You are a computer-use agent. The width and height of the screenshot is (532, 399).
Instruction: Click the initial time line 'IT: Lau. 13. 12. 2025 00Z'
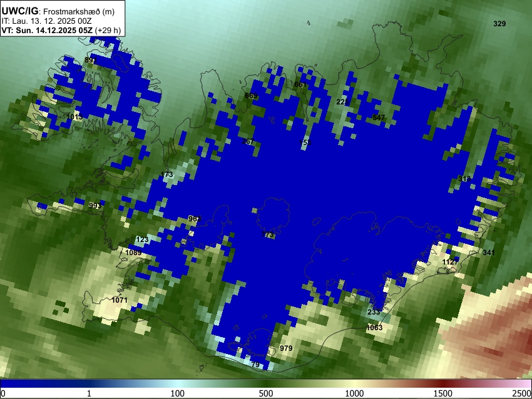coord(46,21)
